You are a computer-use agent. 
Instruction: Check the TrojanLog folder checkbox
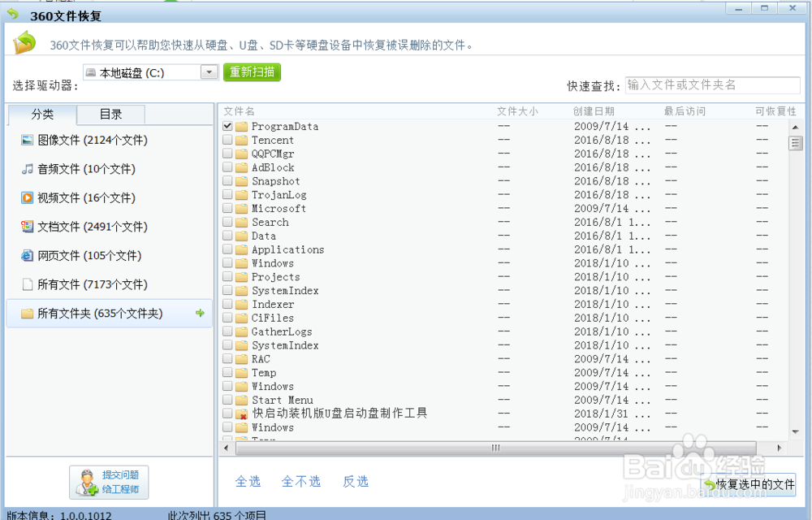(227, 194)
